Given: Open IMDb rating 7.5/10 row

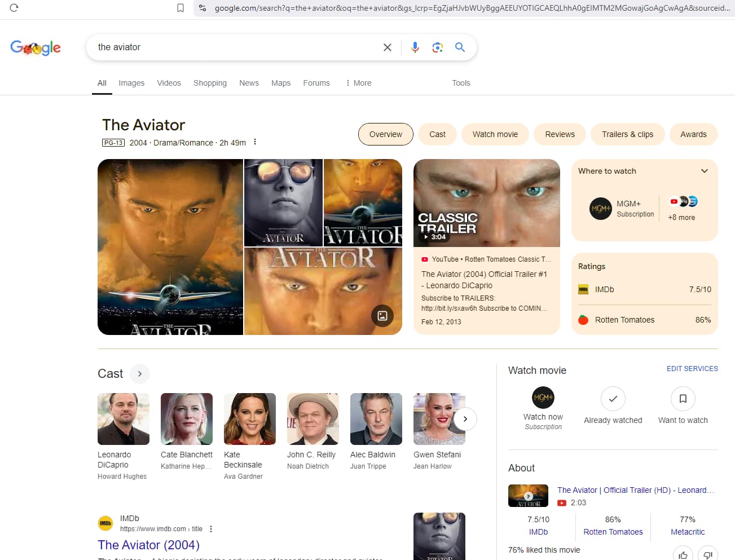Looking at the screenshot, I should pyautogui.click(x=645, y=289).
